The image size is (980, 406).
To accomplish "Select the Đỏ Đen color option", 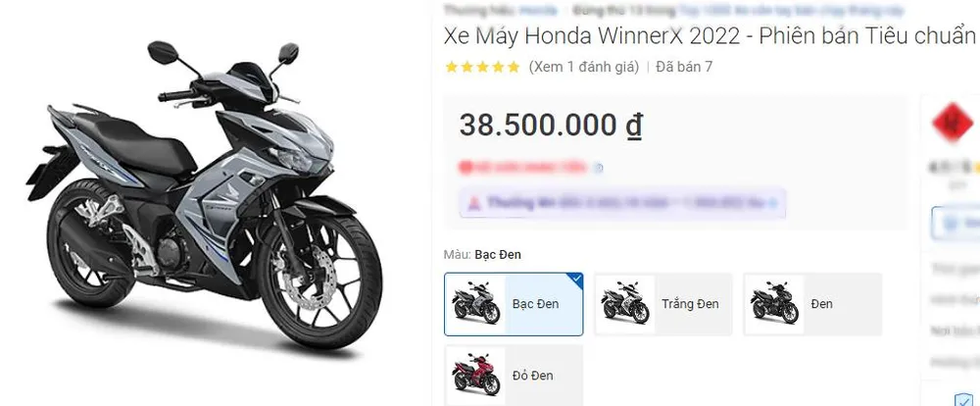I will click(514, 376).
